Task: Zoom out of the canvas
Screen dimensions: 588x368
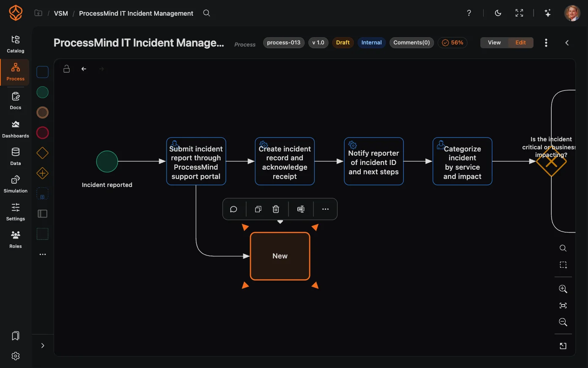Action: (x=563, y=322)
